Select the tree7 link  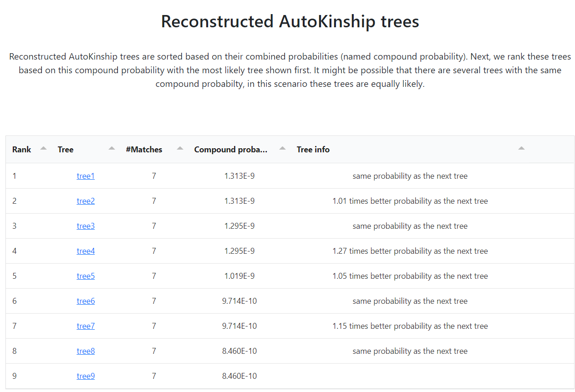tap(86, 326)
